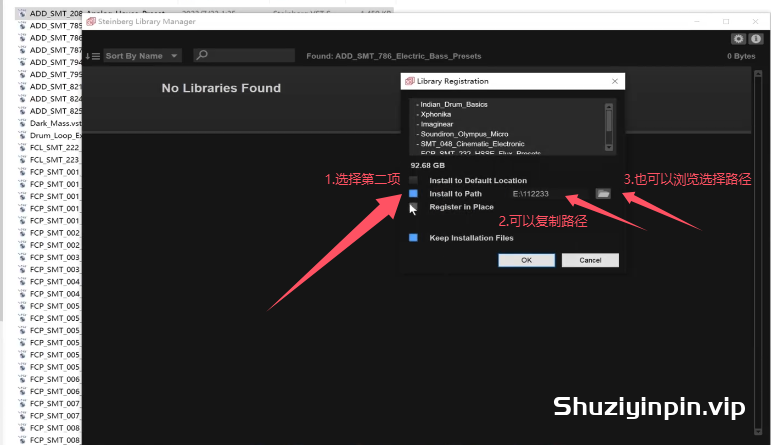
Task: Close the Library Registration dialog
Action: (615, 81)
